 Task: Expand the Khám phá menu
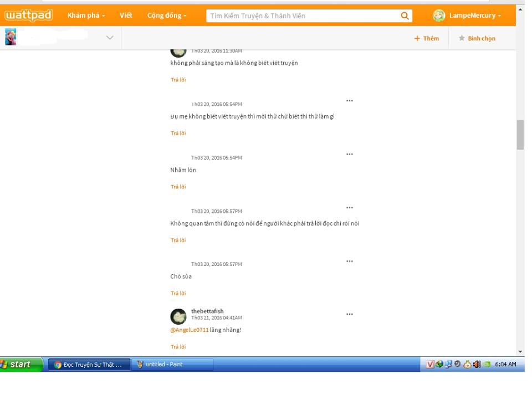pyautogui.click(x=86, y=16)
